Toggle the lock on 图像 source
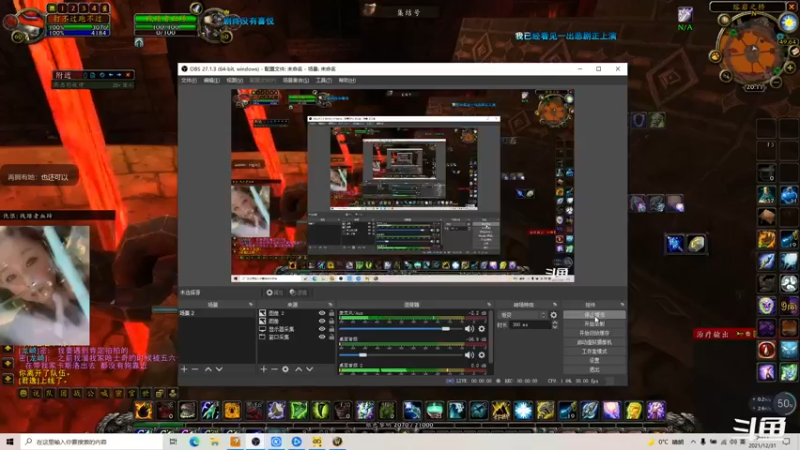 (x=331, y=321)
